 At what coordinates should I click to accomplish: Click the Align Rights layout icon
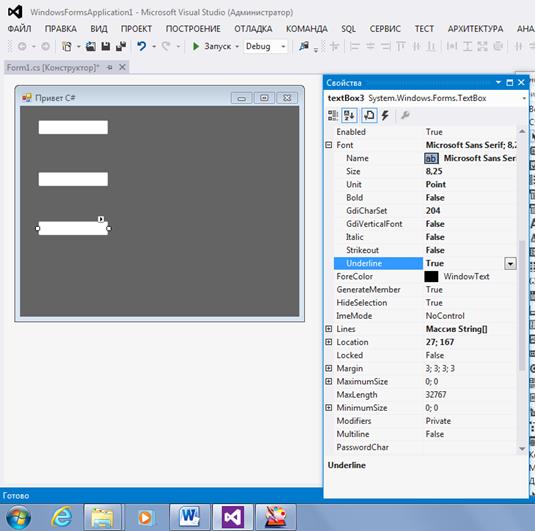386,46
